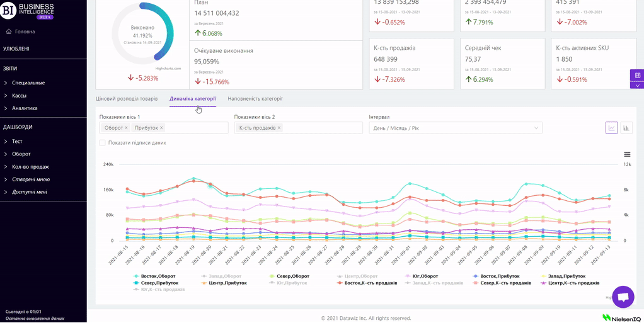
Task: Go to Головна home page
Action: [25, 31]
